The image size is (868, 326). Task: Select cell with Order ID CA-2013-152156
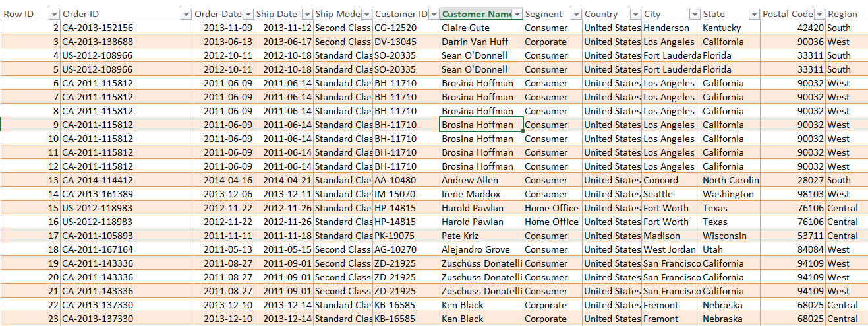(127, 28)
